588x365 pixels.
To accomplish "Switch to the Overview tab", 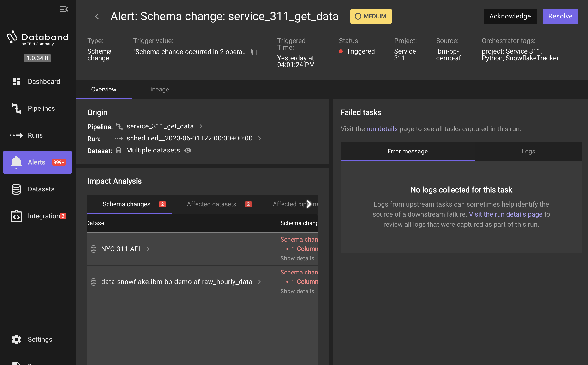I will point(104,89).
